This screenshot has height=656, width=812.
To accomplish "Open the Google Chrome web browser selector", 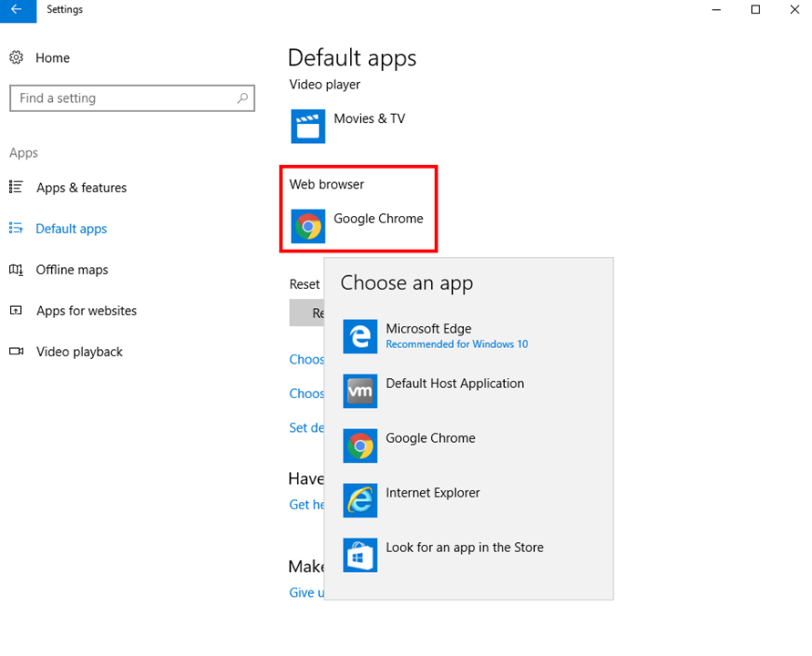I will coord(357,226).
